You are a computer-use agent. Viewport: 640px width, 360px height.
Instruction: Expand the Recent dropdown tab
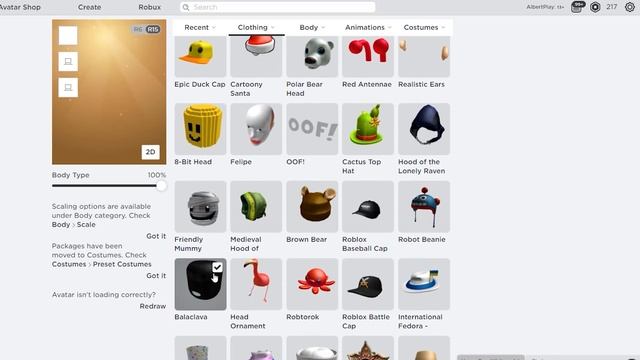point(200,27)
